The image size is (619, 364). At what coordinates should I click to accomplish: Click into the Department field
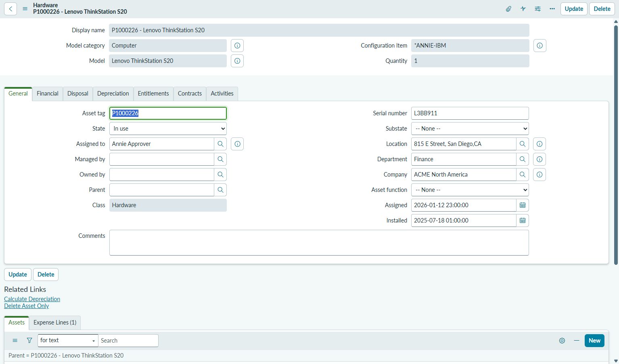point(464,159)
